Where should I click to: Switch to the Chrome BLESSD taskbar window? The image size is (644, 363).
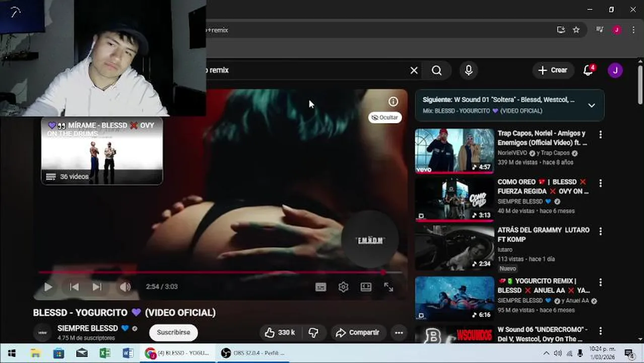177,353
